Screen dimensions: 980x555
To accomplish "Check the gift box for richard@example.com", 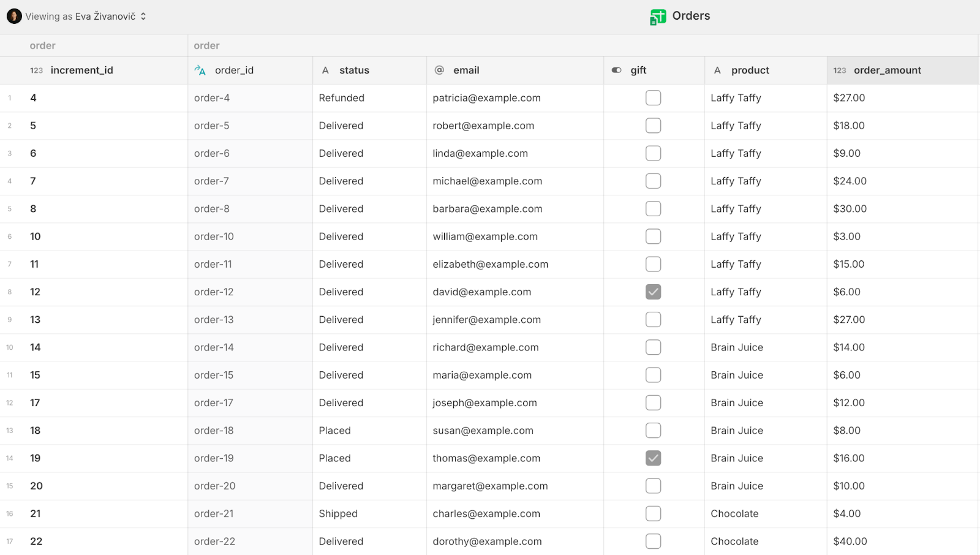I will 654,347.
